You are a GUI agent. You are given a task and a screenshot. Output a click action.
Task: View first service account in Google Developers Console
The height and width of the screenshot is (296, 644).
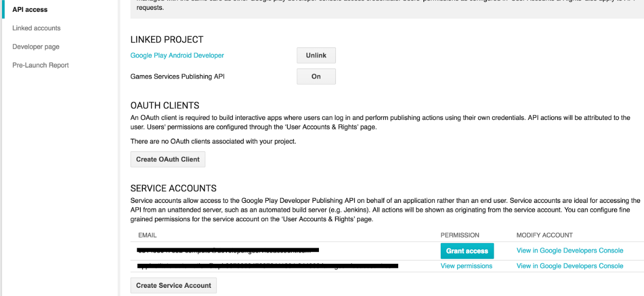click(570, 250)
